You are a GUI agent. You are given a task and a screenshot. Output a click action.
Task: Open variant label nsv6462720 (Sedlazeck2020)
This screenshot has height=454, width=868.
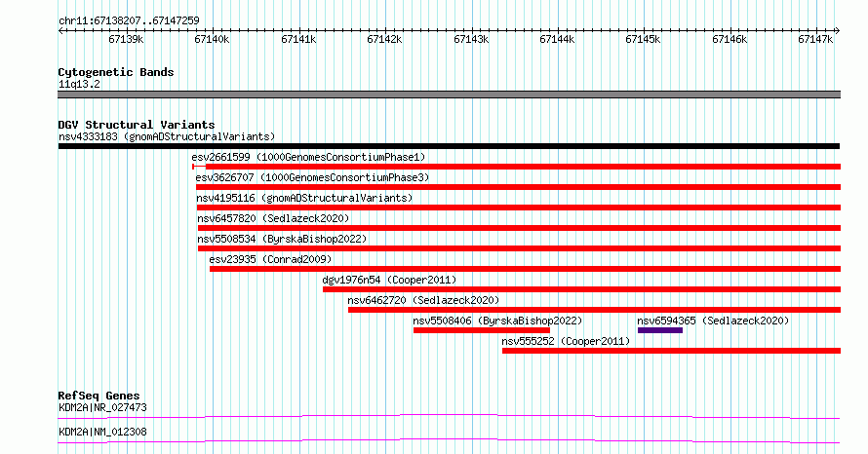pyautogui.click(x=423, y=301)
